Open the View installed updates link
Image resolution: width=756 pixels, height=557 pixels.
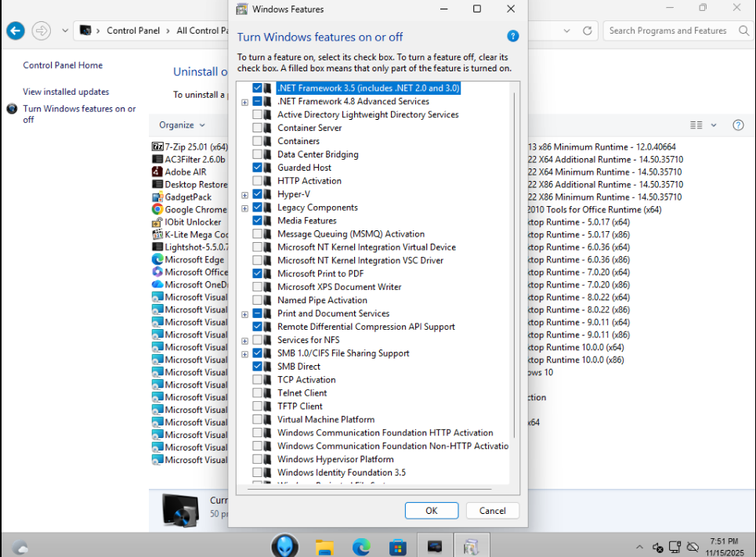(x=66, y=92)
